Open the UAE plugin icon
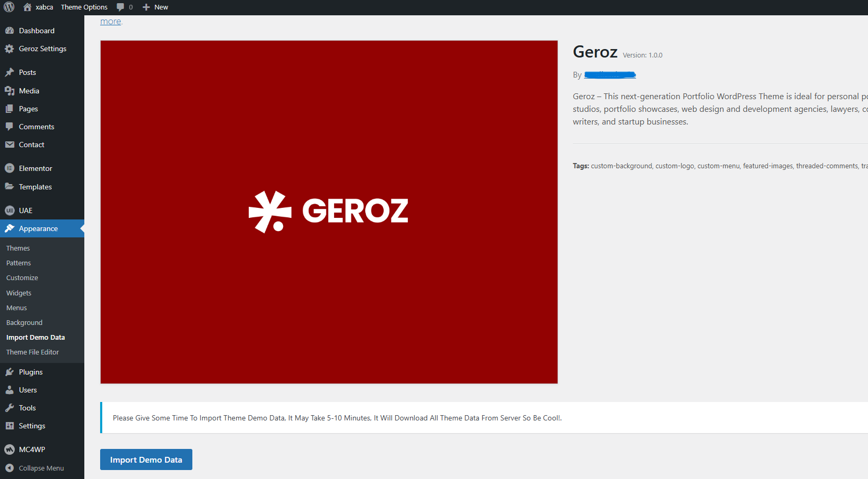The image size is (868, 479). pyautogui.click(x=9, y=210)
